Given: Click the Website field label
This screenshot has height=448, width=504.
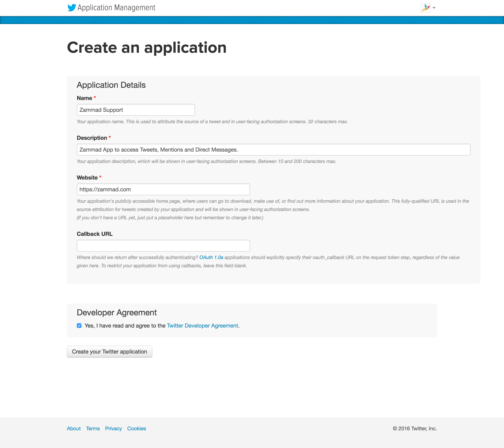Looking at the screenshot, I should pos(87,178).
